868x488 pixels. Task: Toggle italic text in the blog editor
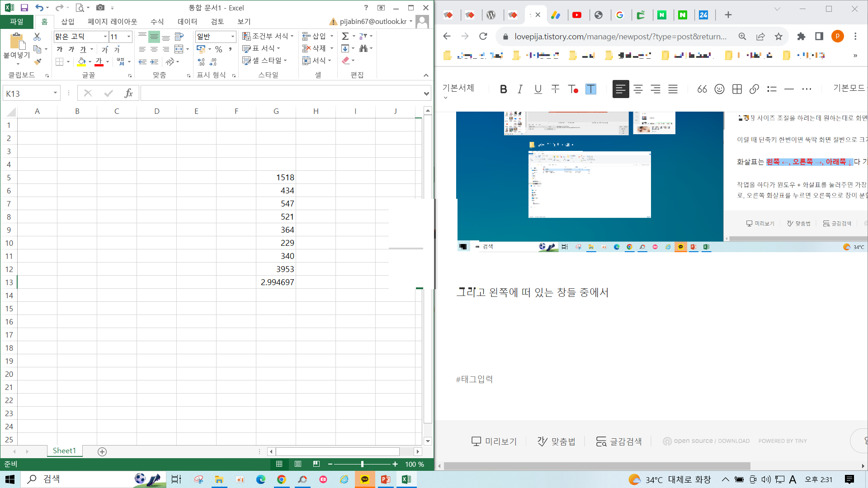tap(520, 89)
